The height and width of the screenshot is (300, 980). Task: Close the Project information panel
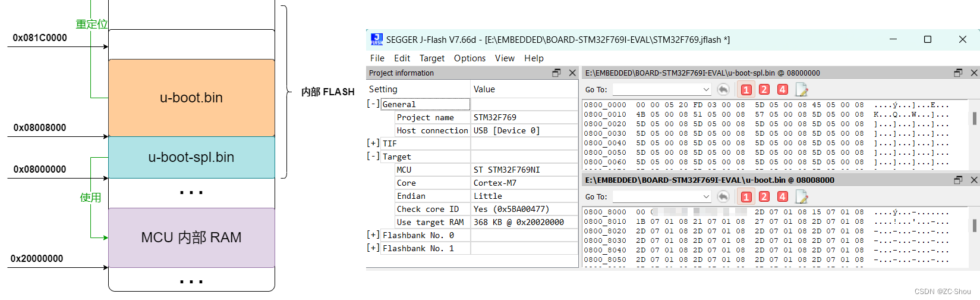(572, 73)
